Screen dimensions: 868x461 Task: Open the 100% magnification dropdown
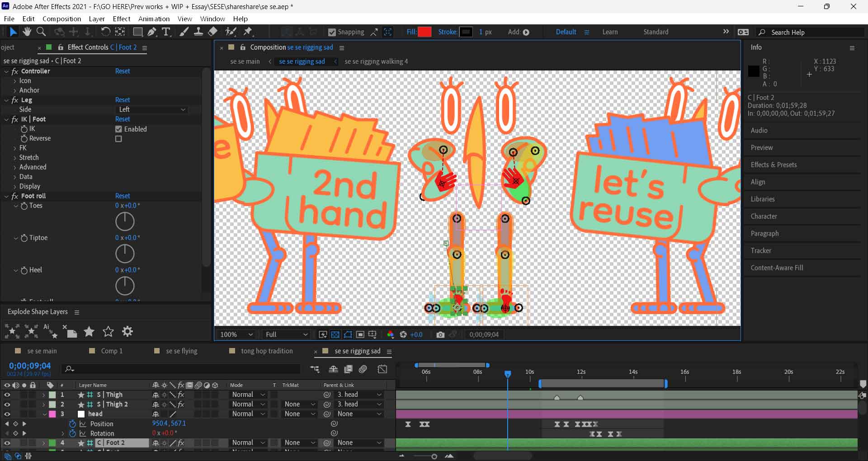236,334
